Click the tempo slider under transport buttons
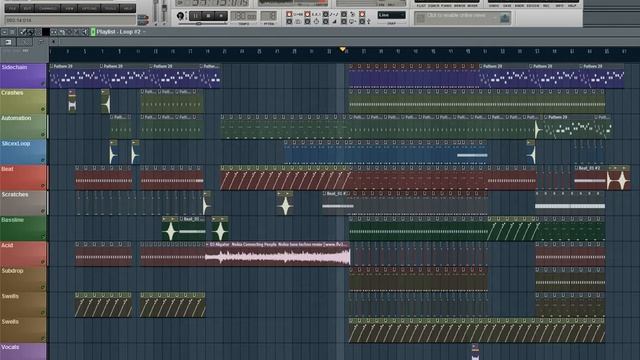The height and width of the screenshot is (360, 640). [199, 24]
